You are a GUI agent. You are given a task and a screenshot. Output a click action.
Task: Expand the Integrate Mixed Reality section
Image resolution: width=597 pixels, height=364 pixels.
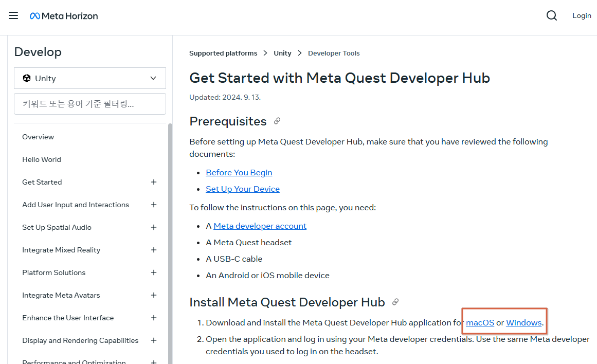pyautogui.click(x=153, y=250)
